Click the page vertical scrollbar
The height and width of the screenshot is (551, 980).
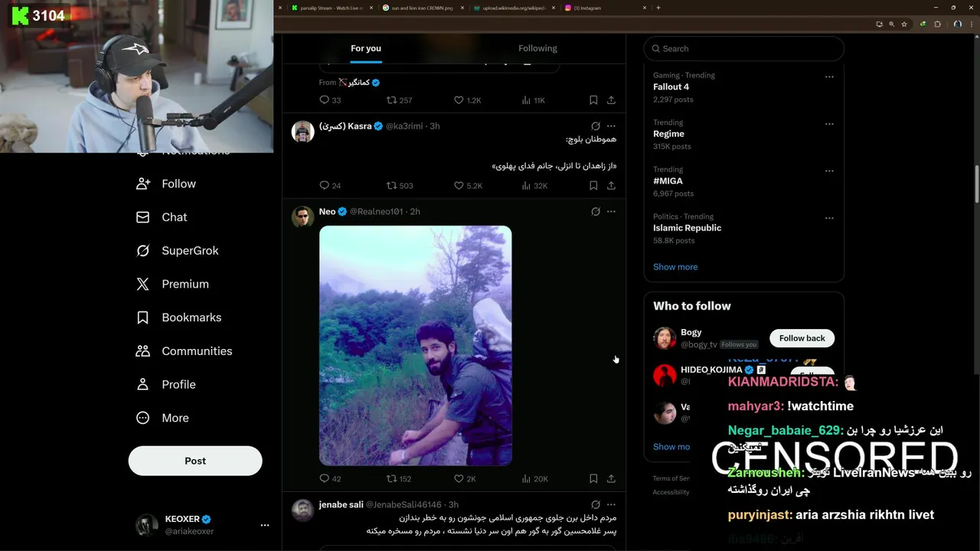click(976, 184)
